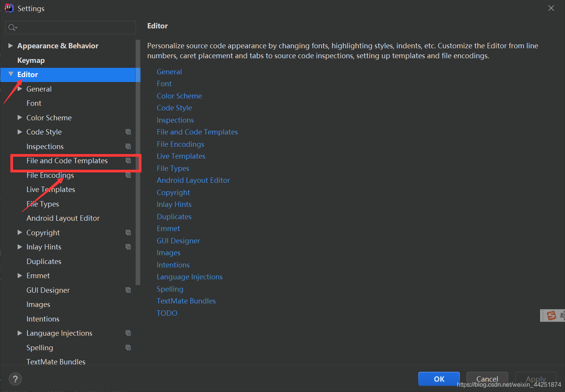
Task: Click inside the settings search box
Action: click(70, 27)
